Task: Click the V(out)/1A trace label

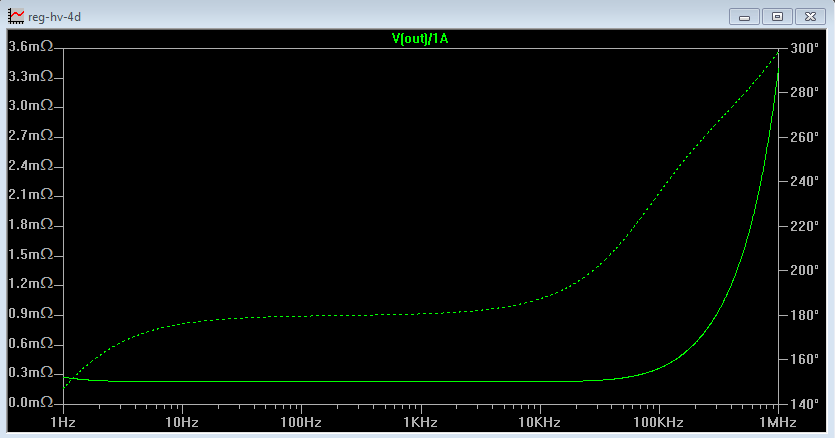Action: point(420,38)
